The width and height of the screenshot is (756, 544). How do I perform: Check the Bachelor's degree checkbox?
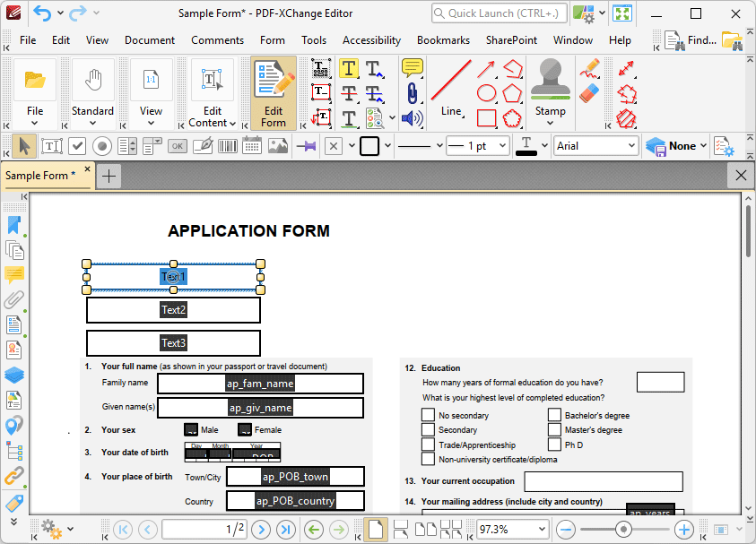(x=554, y=414)
